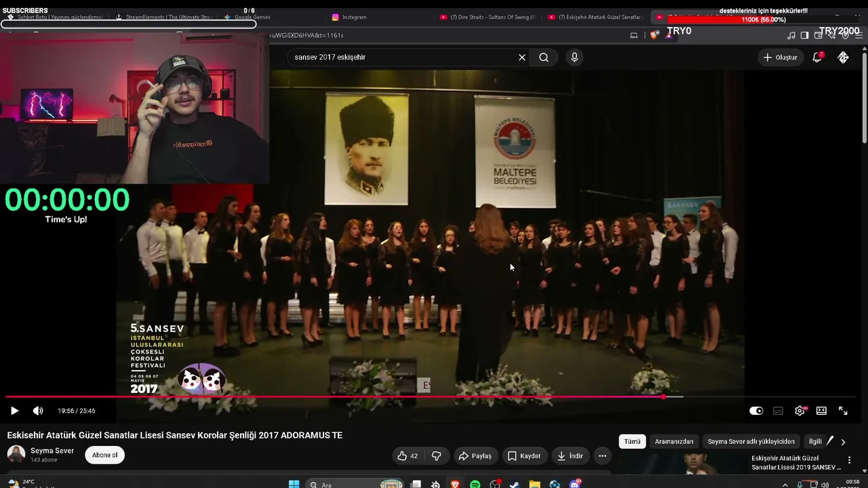Screen dimensions: 868x488
Task: Open Discord from taskbar
Action: pos(575,484)
